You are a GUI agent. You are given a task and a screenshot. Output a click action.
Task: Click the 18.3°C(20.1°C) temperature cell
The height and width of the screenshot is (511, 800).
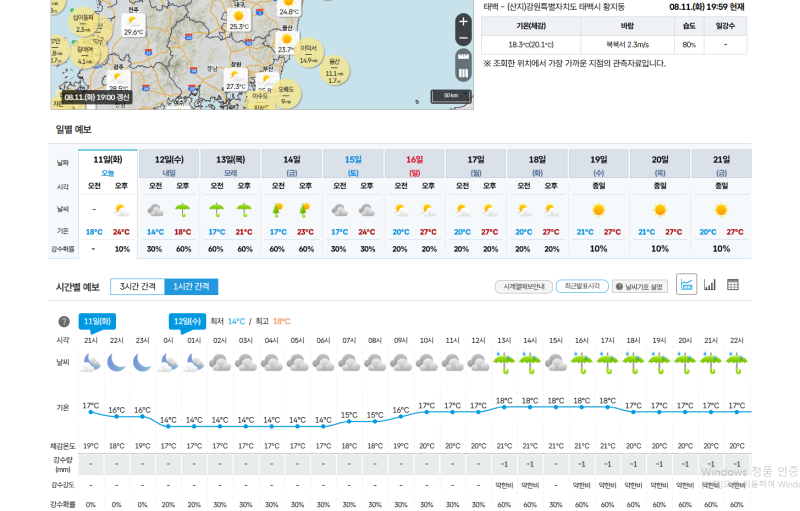tap(531, 44)
